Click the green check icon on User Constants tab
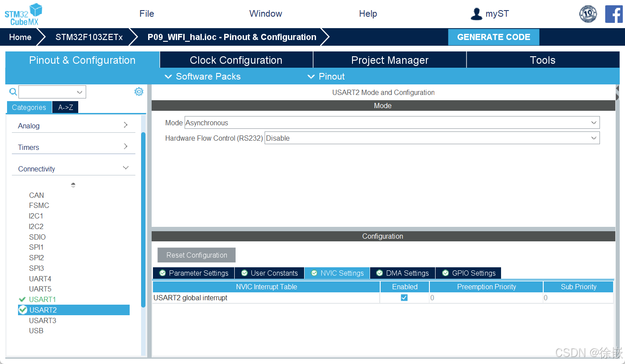 tap(244, 273)
